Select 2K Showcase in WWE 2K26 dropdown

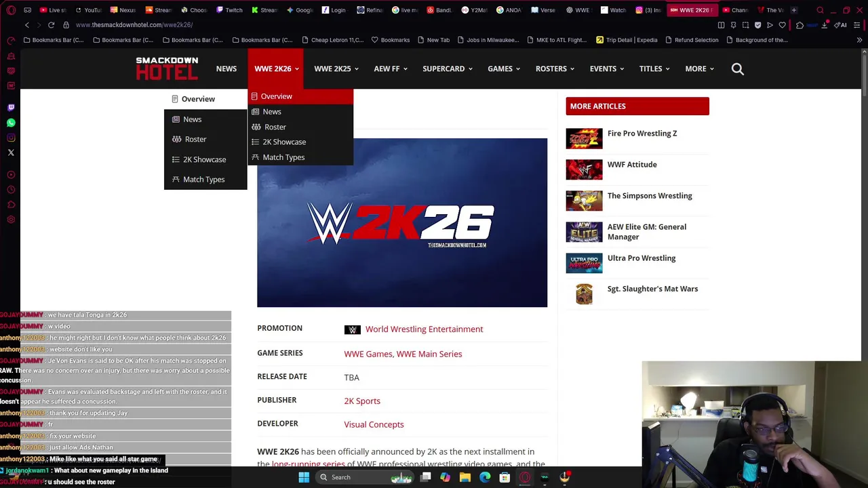click(x=300, y=142)
